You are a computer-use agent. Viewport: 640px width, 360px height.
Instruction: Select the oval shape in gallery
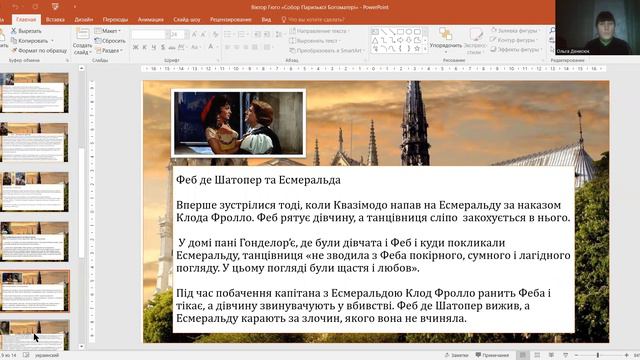409,31
